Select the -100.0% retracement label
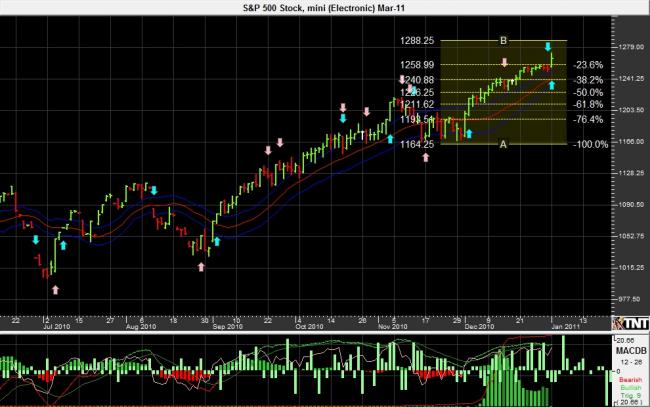 (590, 144)
